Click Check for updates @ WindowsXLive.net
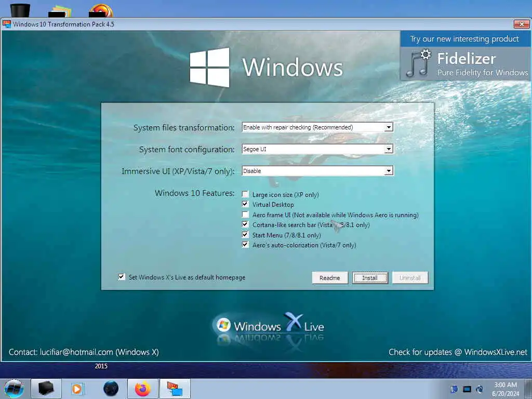The image size is (532, 399). [458, 352]
